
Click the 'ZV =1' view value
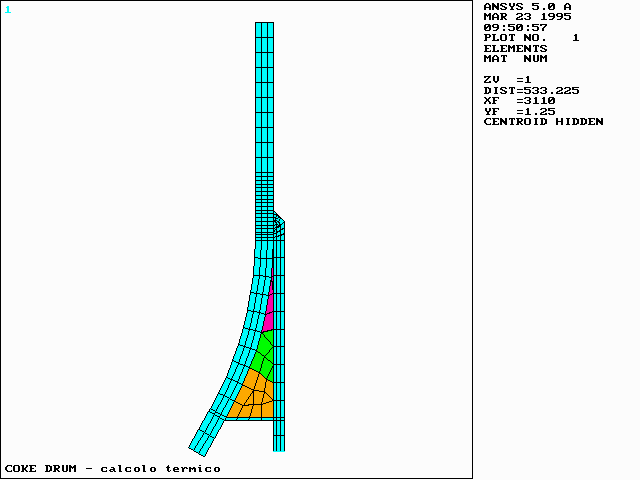(507, 80)
